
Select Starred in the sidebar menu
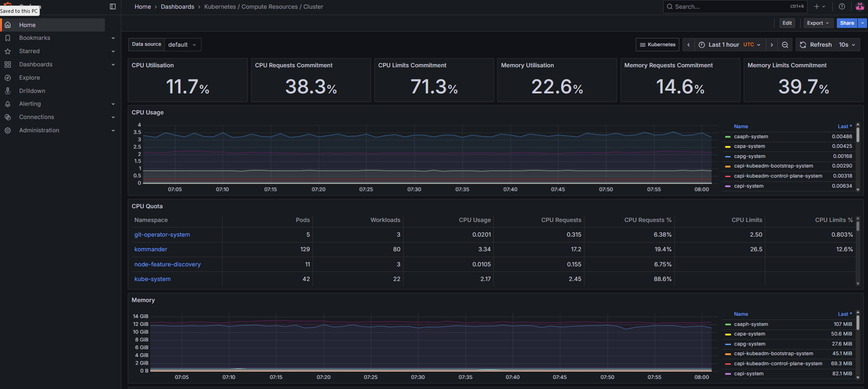[x=29, y=51]
